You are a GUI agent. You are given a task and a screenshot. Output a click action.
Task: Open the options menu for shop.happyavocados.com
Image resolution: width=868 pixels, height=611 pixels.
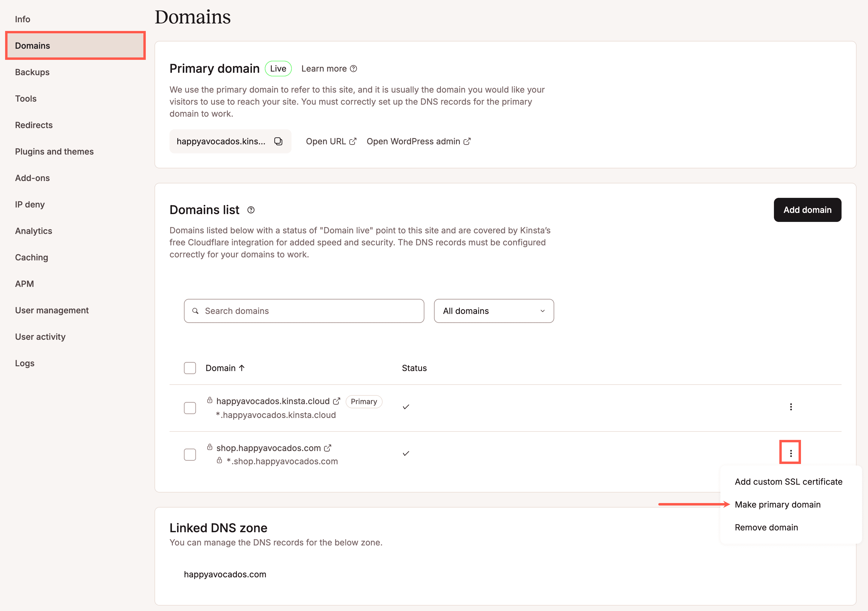pos(790,452)
